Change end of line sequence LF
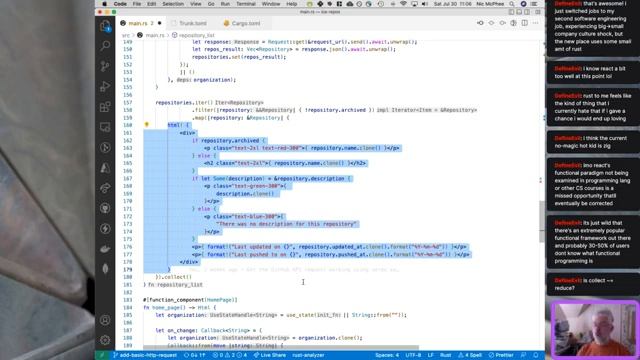 pos(430,355)
